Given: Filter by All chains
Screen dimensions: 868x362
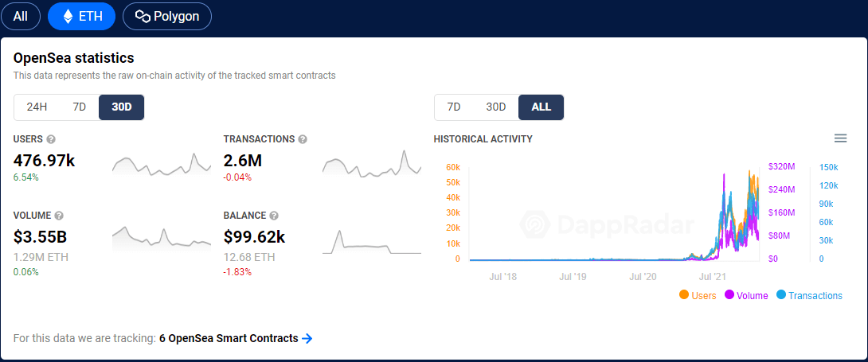Looking at the screenshot, I should (21, 16).
